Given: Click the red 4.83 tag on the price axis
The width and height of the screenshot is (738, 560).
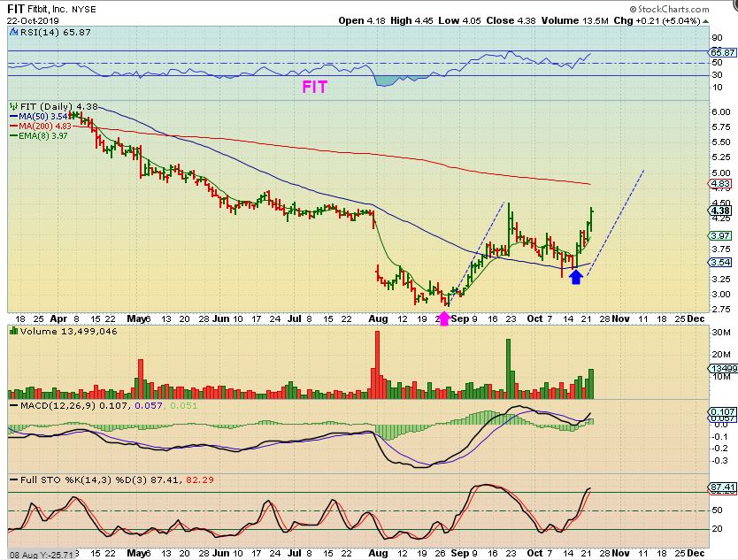Looking at the screenshot, I should [x=721, y=184].
